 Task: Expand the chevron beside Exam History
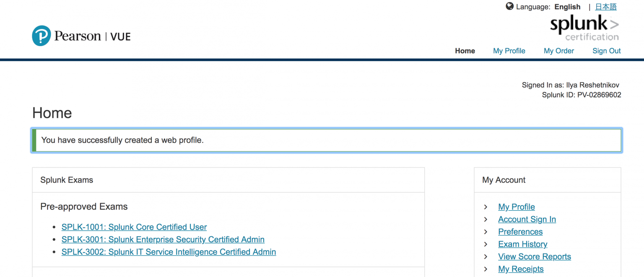coord(486,244)
